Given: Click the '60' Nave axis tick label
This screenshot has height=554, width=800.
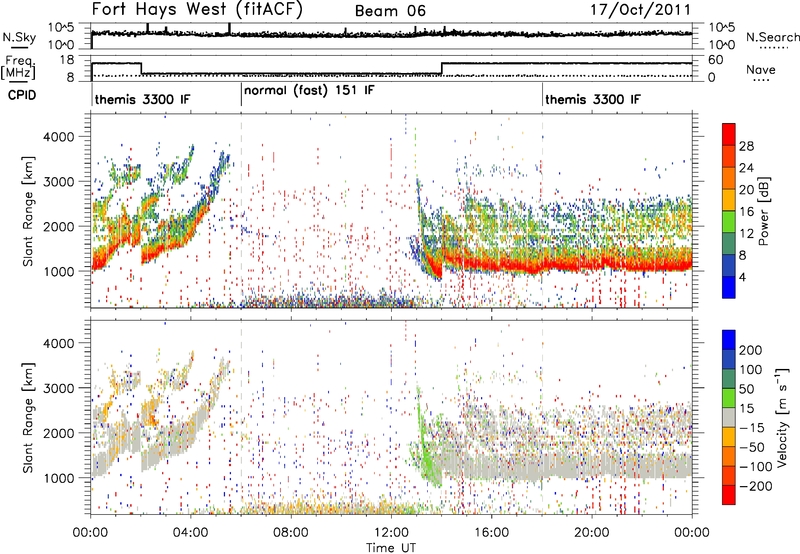Looking at the screenshot, I should pos(715,60).
